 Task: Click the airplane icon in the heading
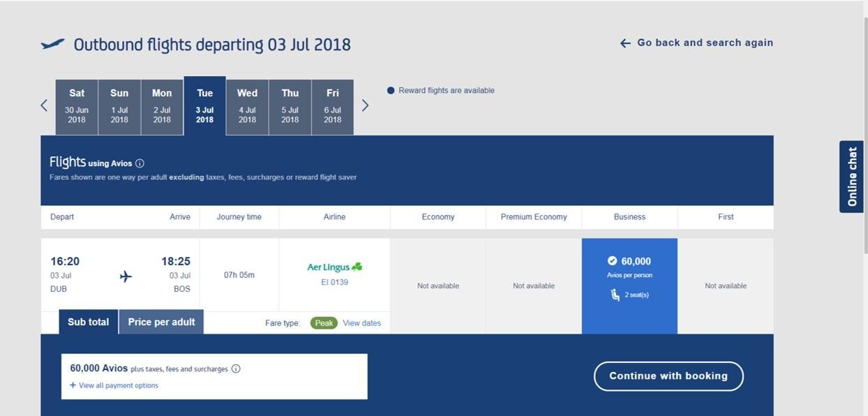click(52, 45)
